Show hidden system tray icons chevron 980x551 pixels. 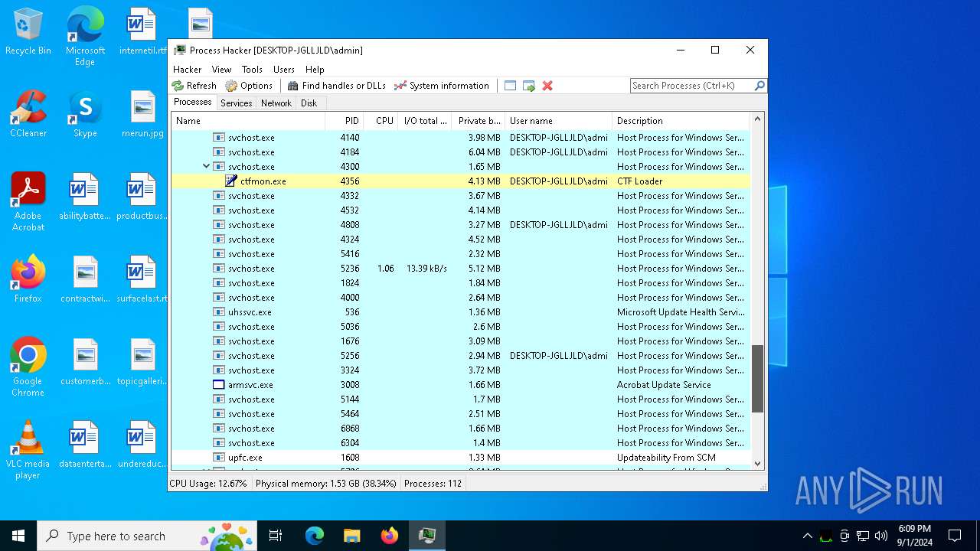(x=807, y=536)
